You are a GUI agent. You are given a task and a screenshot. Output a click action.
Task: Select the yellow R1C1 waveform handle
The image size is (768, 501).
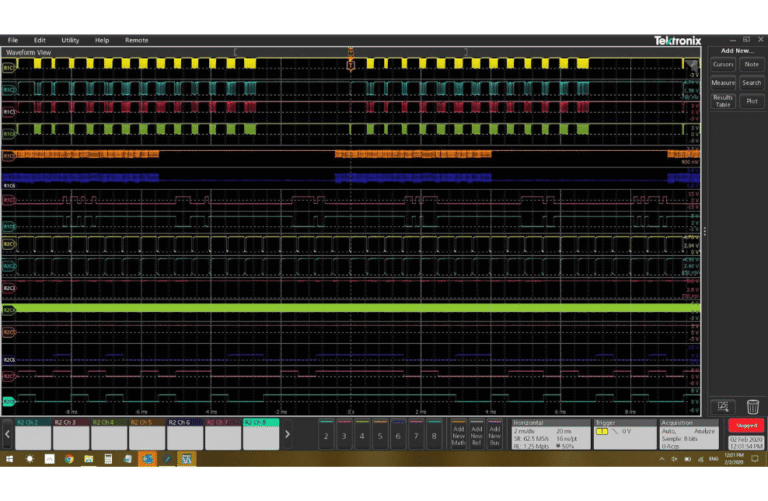tap(9, 67)
